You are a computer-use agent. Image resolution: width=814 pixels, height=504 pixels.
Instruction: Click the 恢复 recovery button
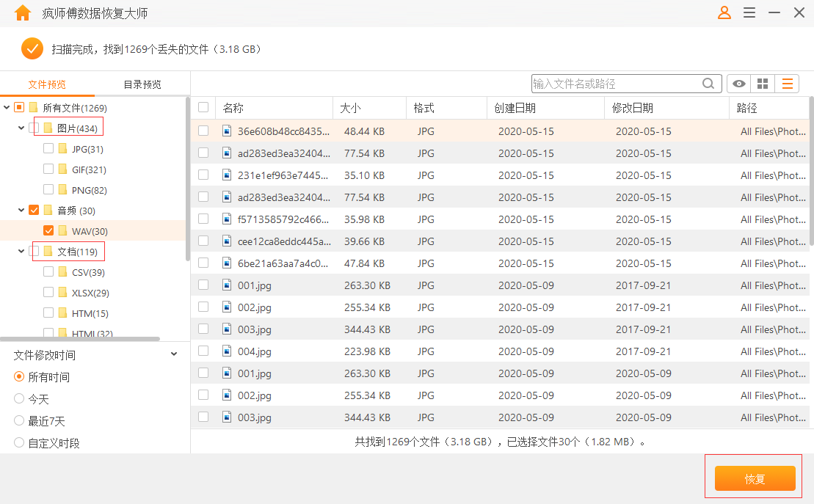(754, 478)
